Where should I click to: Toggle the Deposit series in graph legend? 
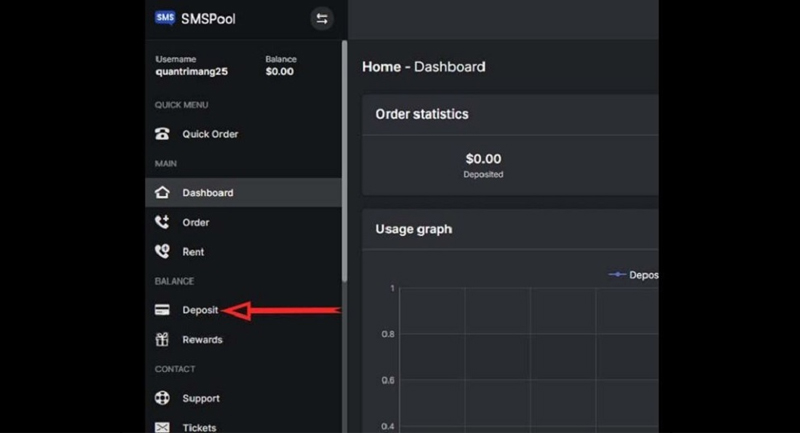tap(633, 275)
